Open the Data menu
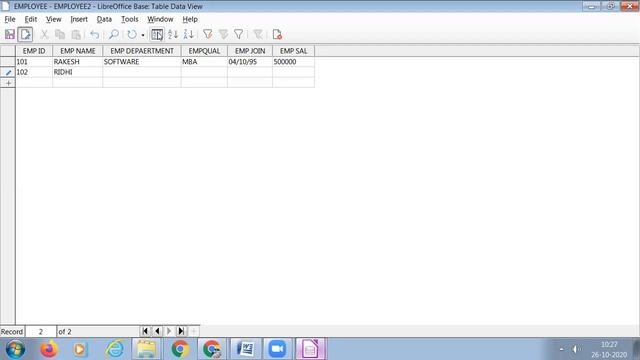This screenshot has height=360, width=640. [104, 19]
